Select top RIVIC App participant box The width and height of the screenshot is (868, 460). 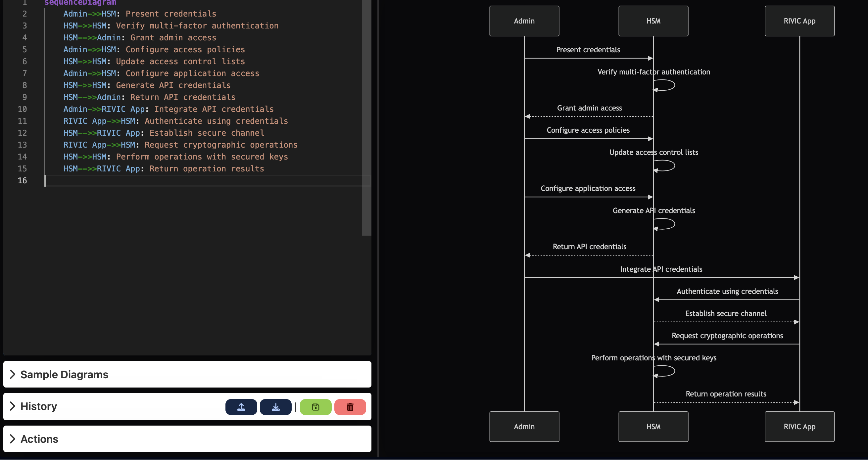point(799,21)
